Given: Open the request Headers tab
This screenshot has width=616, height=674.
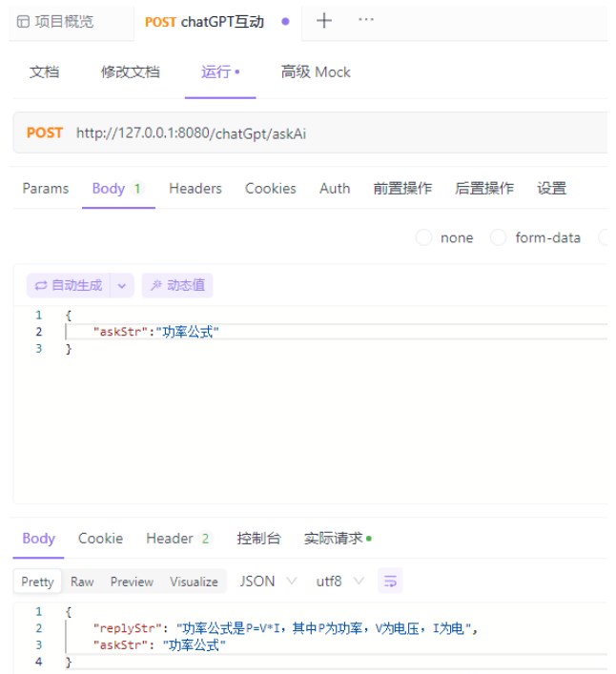Looking at the screenshot, I should coord(195,188).
